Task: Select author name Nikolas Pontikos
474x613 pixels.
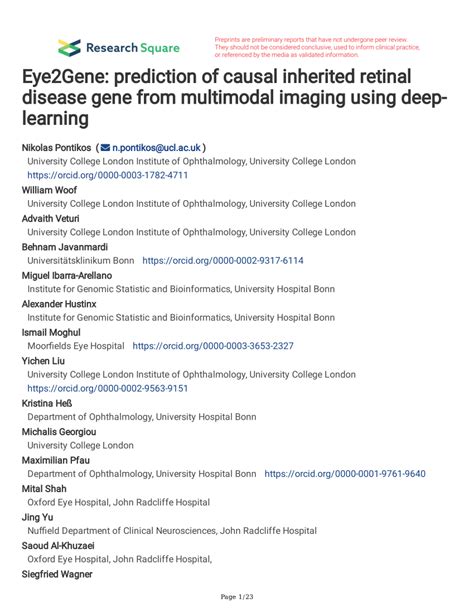Action: [x=56, y=148]
